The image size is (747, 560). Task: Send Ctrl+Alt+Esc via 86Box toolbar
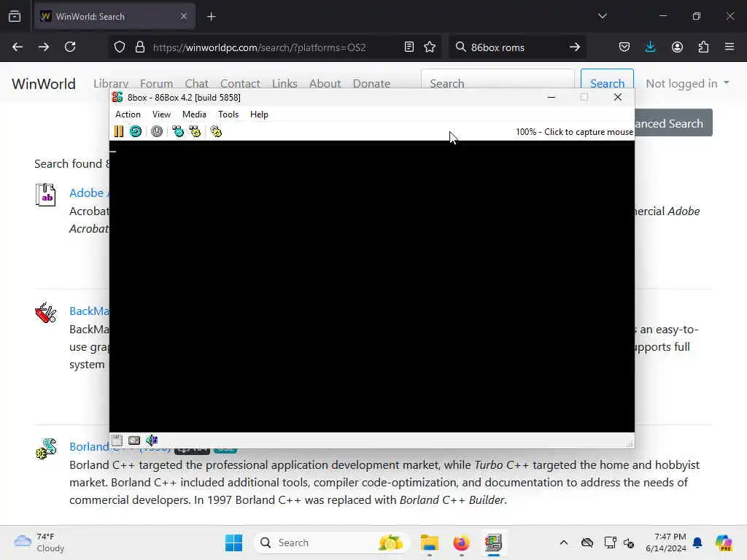pyautogui.click(x=195, y=131)
